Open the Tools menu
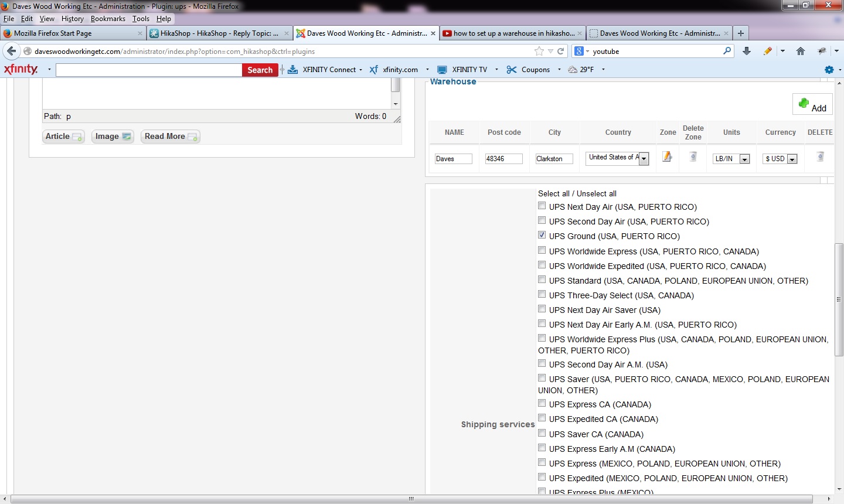 click(141, 19)
